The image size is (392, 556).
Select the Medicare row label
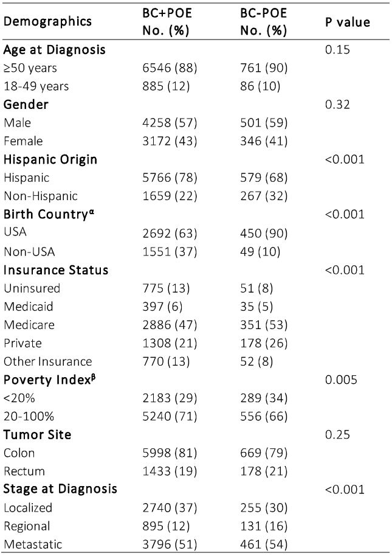pos(29,325)
